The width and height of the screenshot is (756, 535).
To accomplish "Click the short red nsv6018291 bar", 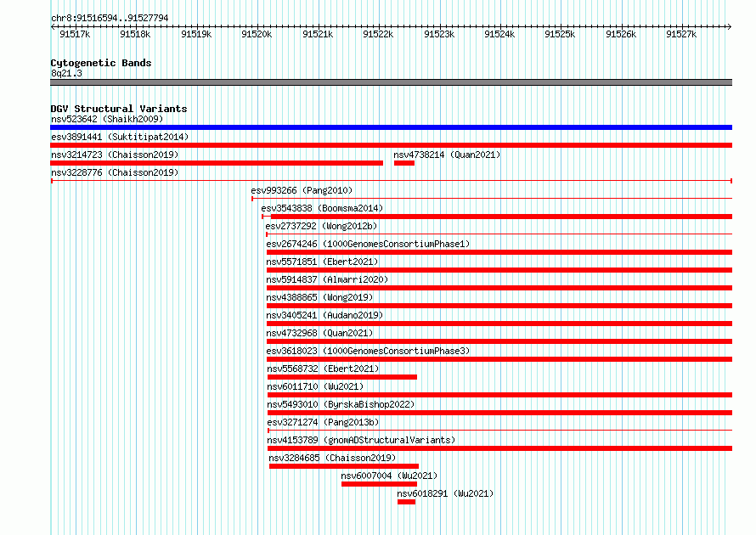I will click(x=406, y=502).
